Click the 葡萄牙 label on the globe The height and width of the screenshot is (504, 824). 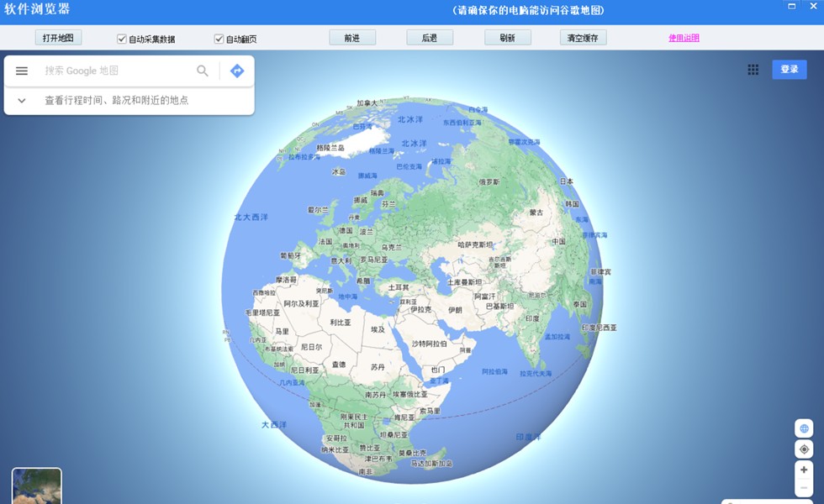pos(290,255)
